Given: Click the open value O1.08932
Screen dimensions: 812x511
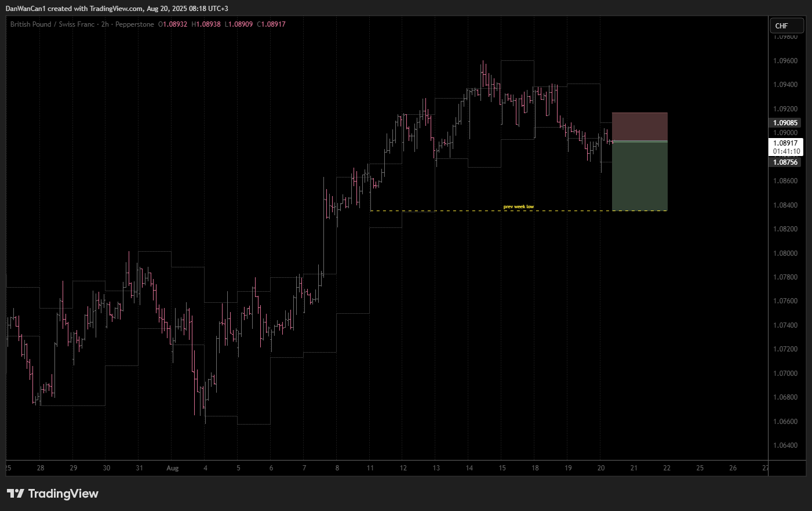Looking at the screenshot, I should pyautogui.click(x=173, y=24).
